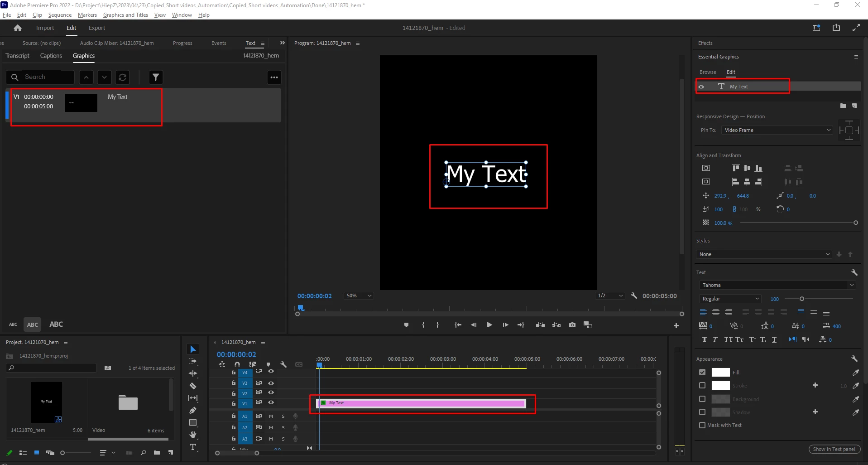Enable the Background checkbox
This screenshot has width=868, height=465.
pos(702,399)
